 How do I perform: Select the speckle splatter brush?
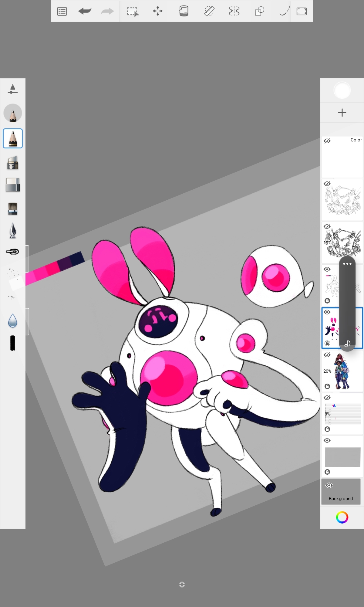[x=12, y=273]
